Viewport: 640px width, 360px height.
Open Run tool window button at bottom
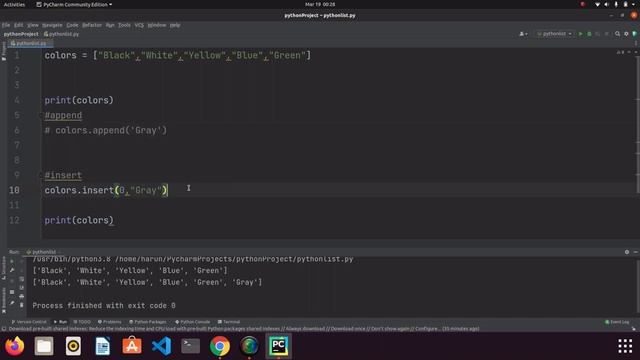pos(60,322)
